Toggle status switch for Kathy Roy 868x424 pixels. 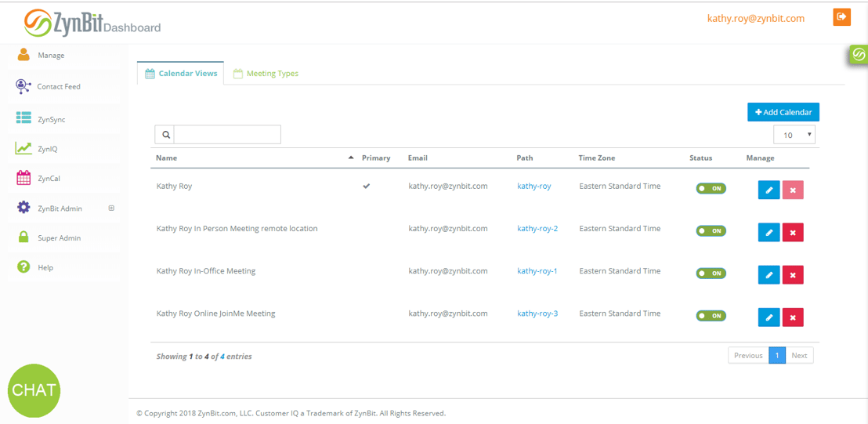[x=711, y=188]
